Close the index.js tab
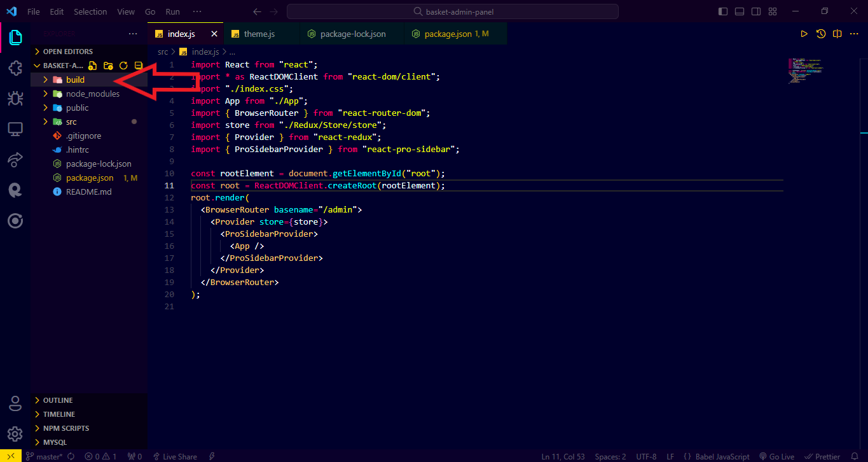This screenshot has height=462, width=868. [214, 34]
